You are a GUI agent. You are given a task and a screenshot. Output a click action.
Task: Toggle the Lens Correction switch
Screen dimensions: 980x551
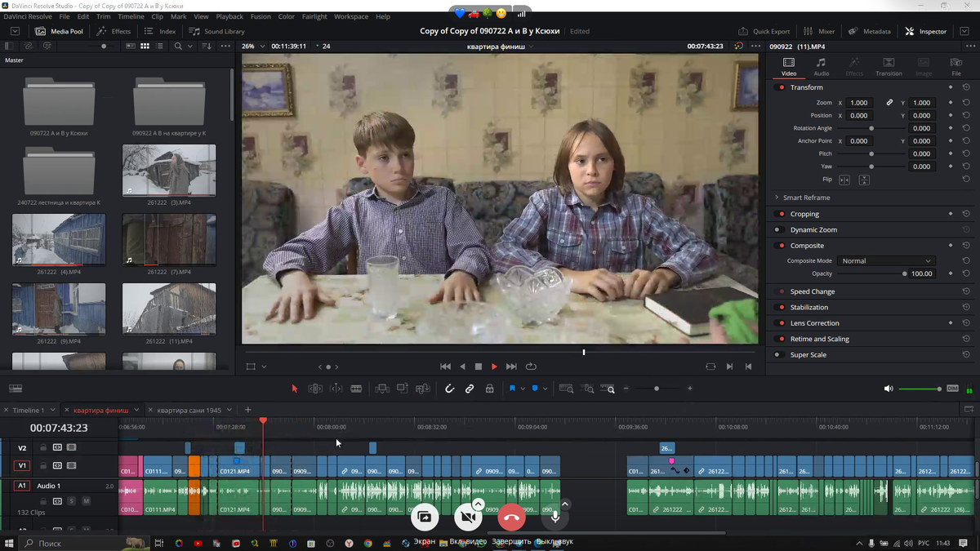coord(780,323)
